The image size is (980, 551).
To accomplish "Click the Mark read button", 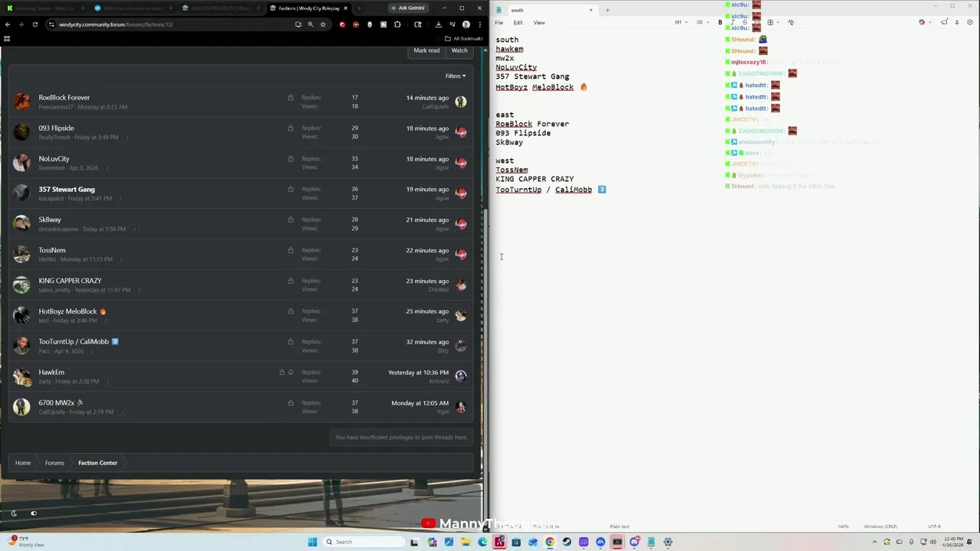I will (x=426, y=51).
